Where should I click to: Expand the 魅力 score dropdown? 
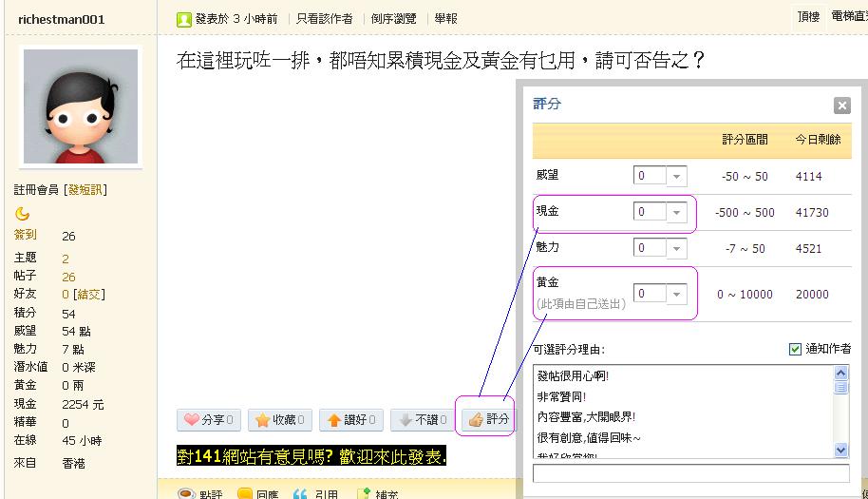(x=676, y=248)
